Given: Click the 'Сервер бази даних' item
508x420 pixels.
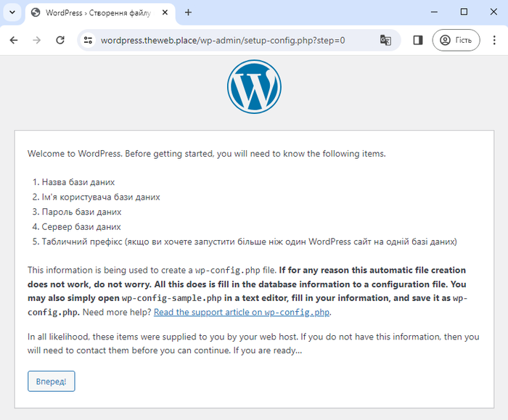Looking at the screenshot, I should coord(81,226).
